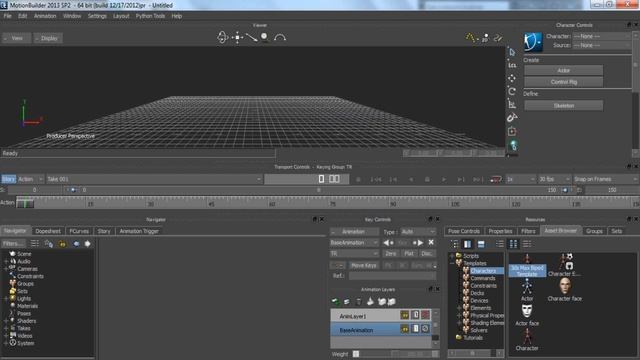
Task: Click the Character Controls figure icon
Action: pyautogui.click(x=533, y=42)
